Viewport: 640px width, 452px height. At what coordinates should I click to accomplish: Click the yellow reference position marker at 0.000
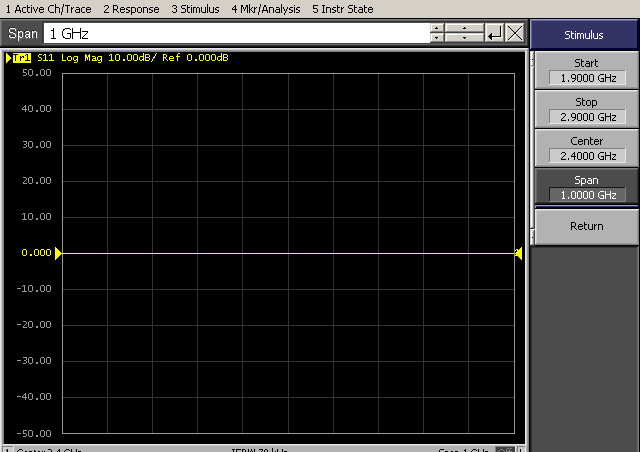[58, 253]
